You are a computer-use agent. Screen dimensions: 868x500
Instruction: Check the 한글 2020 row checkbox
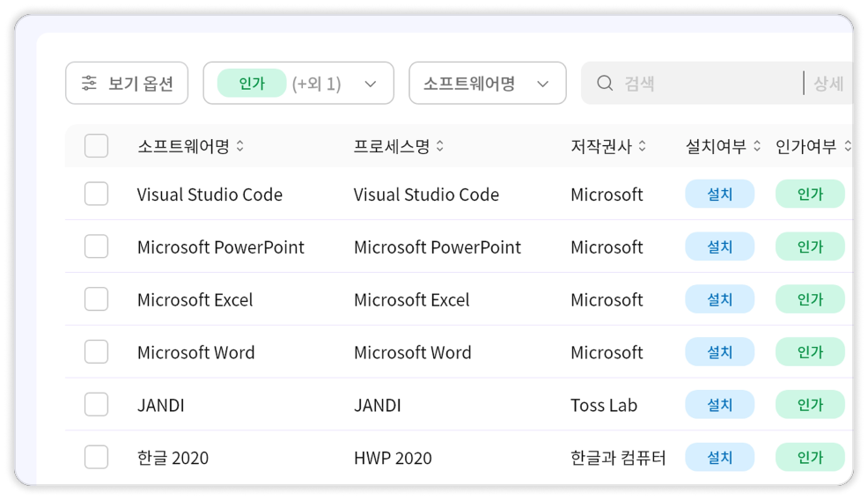click(96, 458)
